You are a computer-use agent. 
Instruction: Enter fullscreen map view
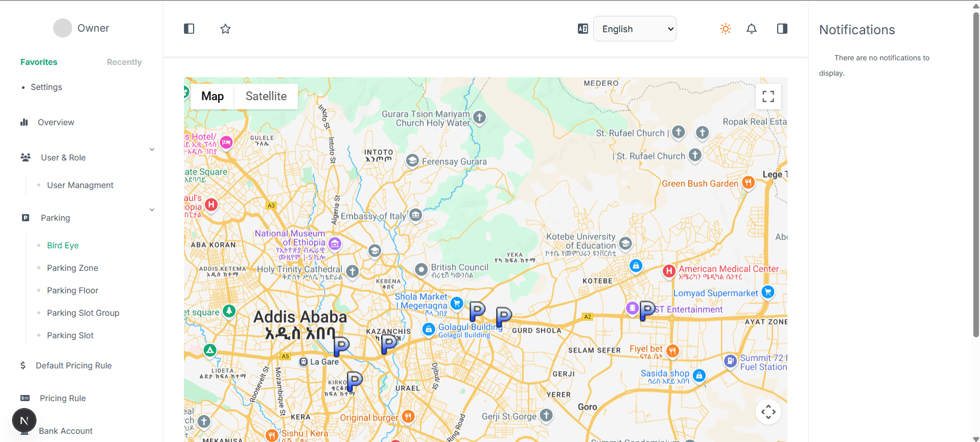pyautogui.click(x=768, y=96)
